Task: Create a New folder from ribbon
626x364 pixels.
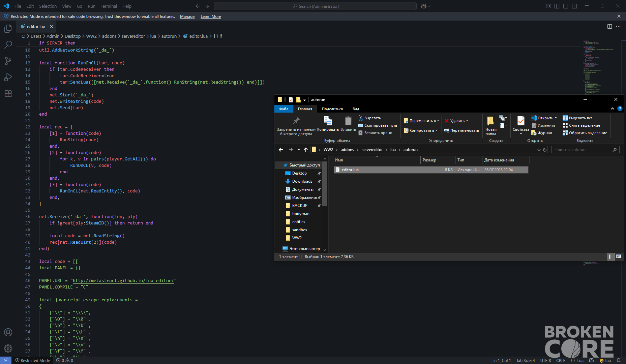Action: pos(491,126)
